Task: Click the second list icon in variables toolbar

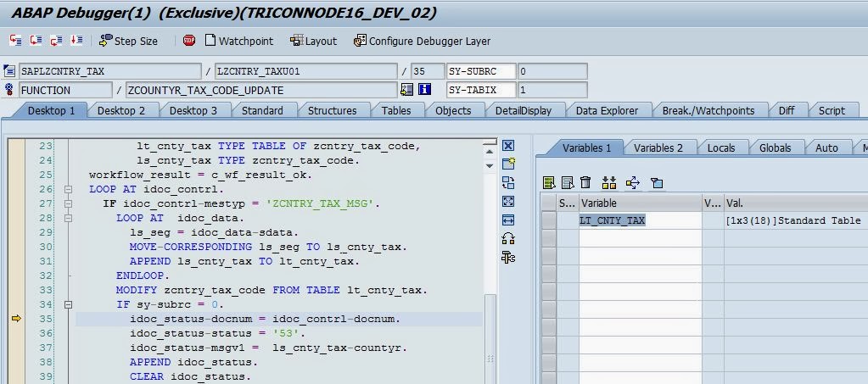Action: (x=568, y=182)
